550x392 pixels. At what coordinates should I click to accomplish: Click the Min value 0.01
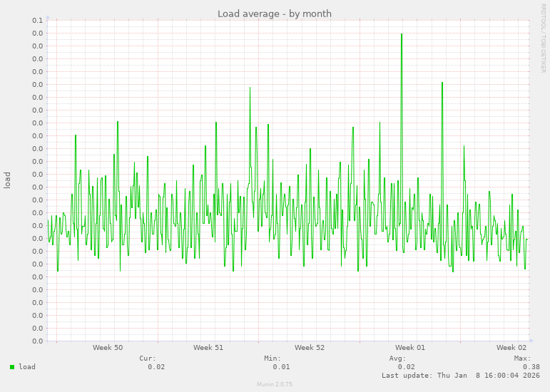(281, 367)
